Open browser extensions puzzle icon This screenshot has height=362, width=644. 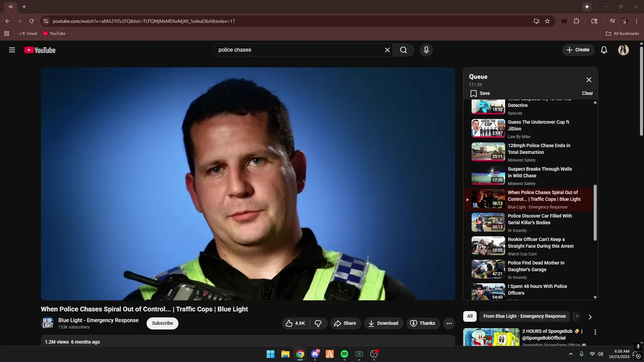(x=577, y=21)
